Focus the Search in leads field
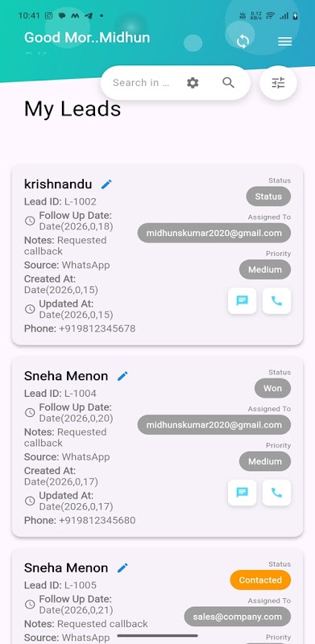 pos(141,83)
